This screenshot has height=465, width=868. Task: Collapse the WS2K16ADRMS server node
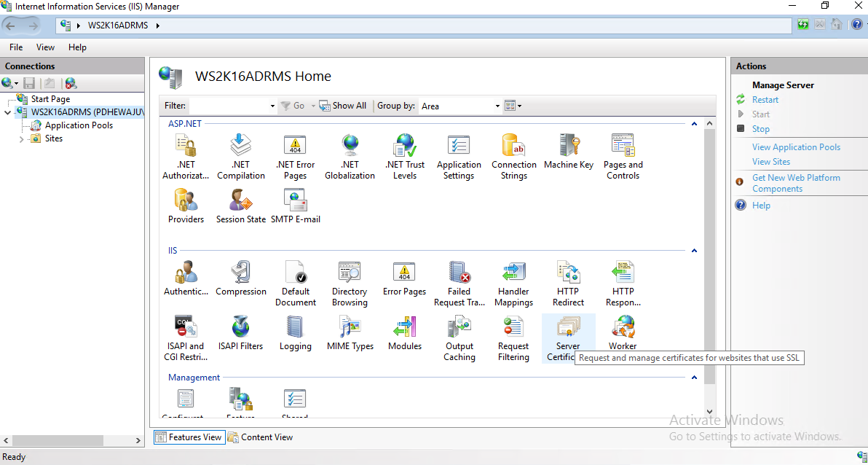coord(8,112)
